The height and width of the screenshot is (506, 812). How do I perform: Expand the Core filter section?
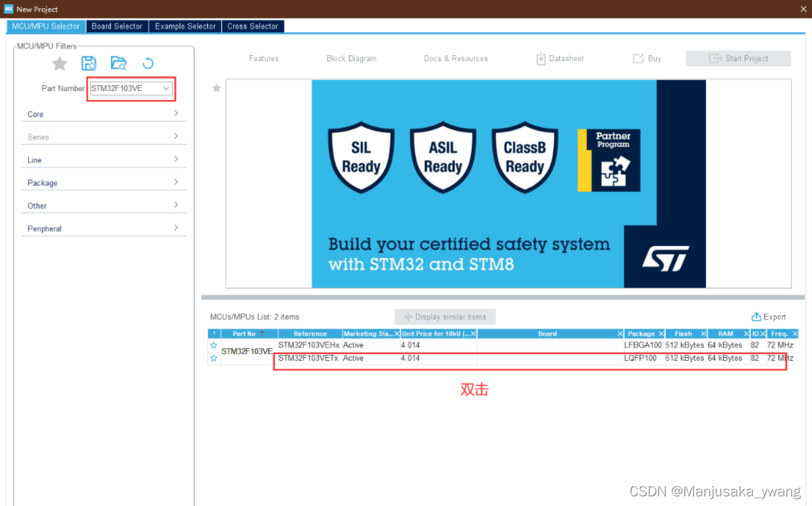pyautogui.click(x=103, y=113)
